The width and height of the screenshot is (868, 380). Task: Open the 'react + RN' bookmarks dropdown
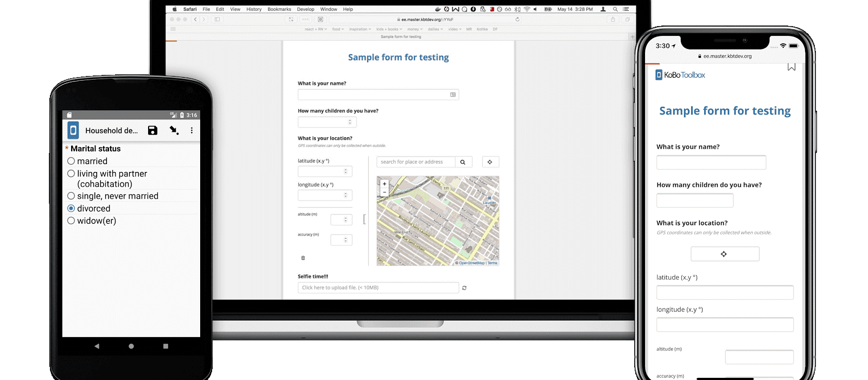315,29
